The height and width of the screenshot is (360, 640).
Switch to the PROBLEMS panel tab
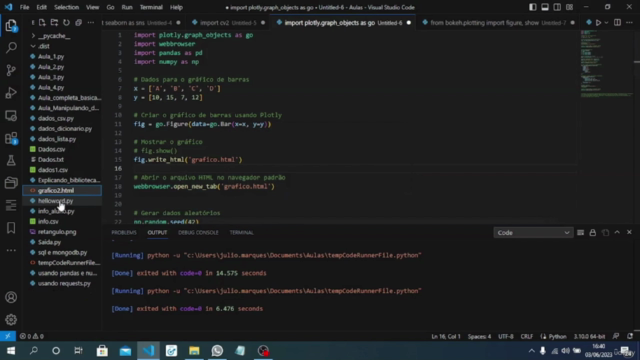[x=124, y=233]
